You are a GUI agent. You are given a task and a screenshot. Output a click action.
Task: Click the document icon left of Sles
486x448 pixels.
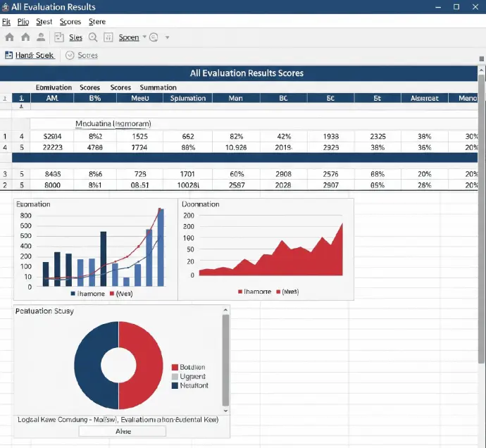click(59, 37)
